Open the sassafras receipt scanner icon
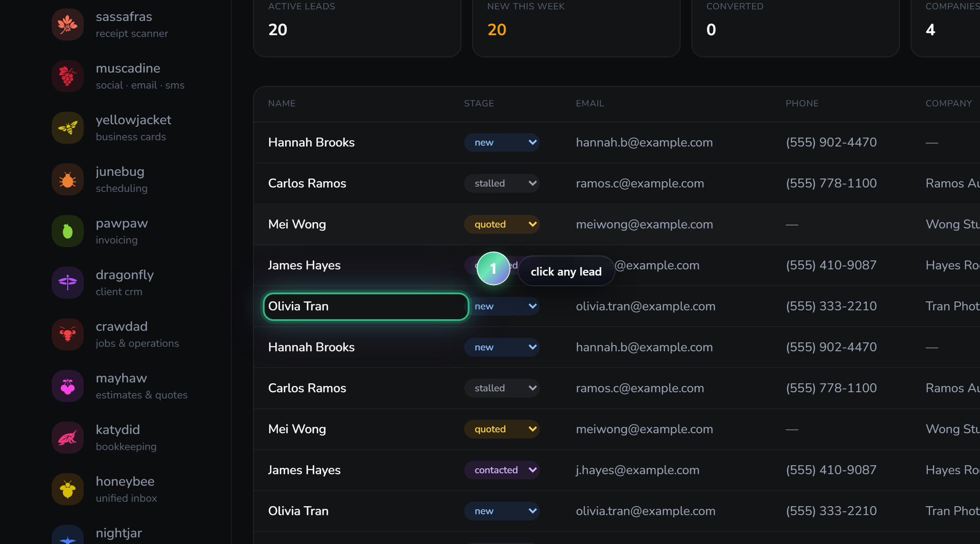980x544 pixels. (x=68, y=24)
